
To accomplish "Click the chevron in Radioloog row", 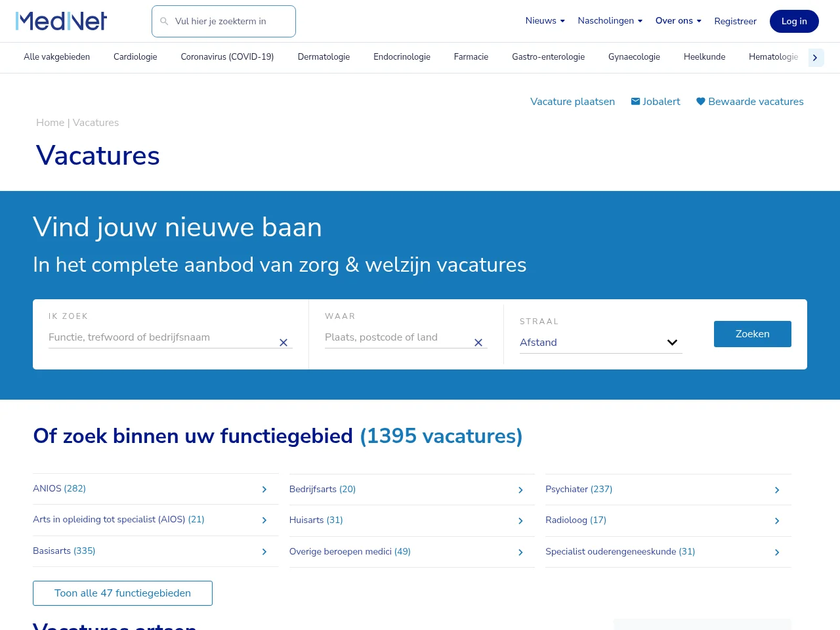I will pos(777,521).
